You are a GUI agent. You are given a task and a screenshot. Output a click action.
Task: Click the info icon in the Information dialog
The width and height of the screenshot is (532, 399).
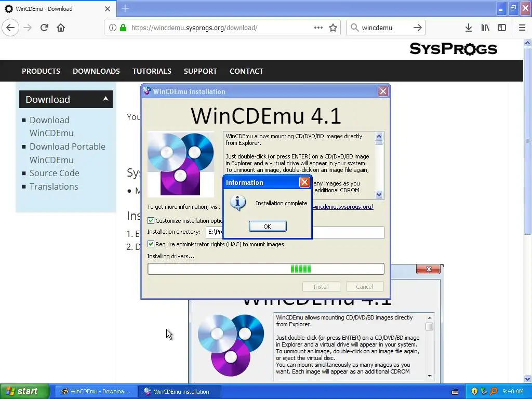pos(237,203)
